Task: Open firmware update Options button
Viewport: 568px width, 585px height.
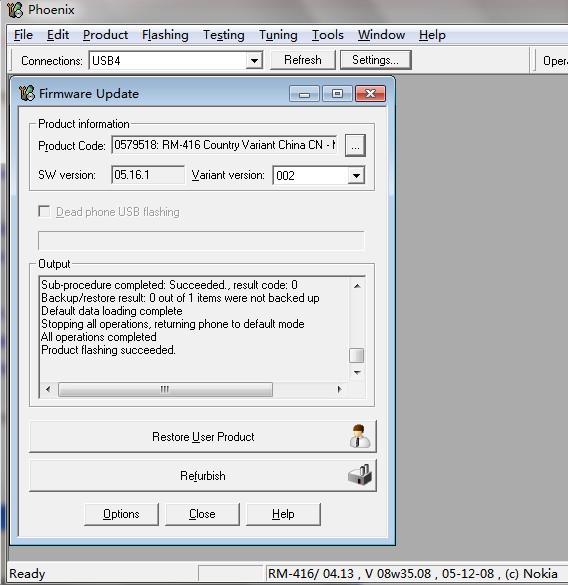Action: pos(121,514)
